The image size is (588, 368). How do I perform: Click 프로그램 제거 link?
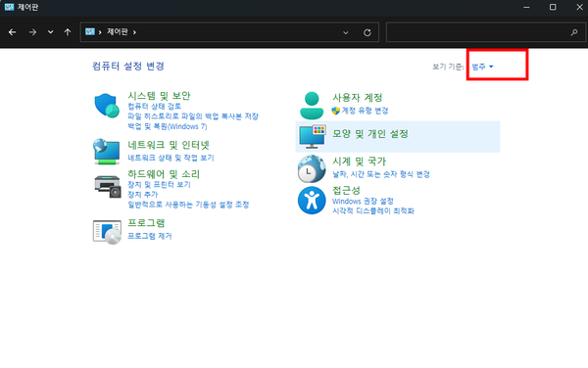pyautogui.click(x=150, y=236)
